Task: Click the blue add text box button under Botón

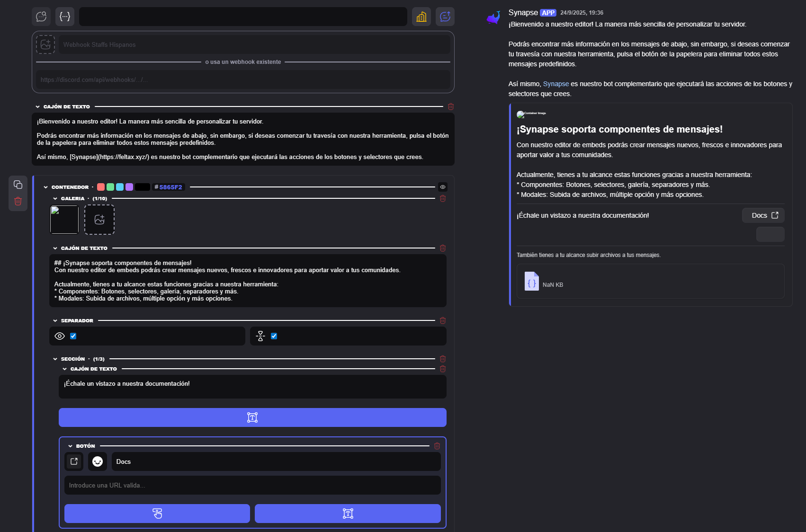Action: (x=348, y=514)
